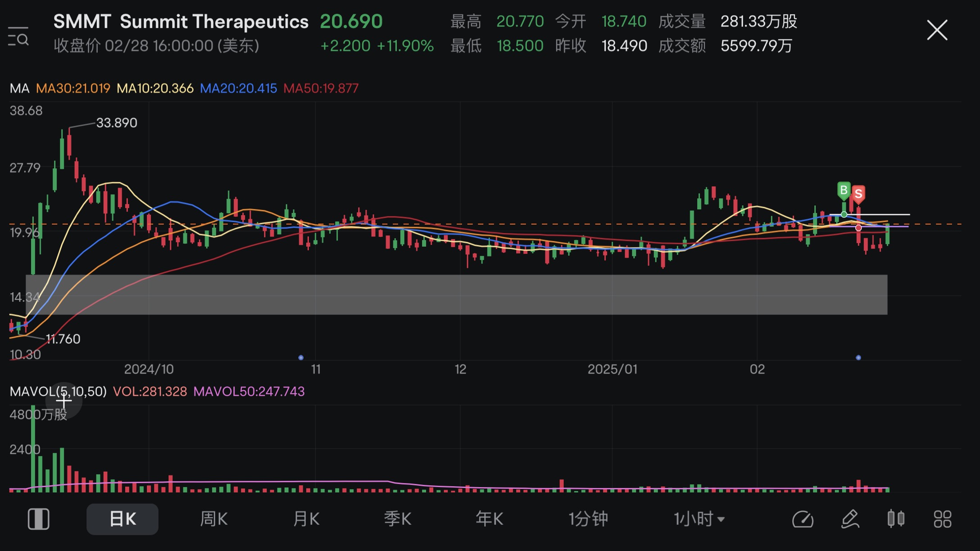Tap the plus crosshair button near MAVOL
980x551 pixels.
tap(64, 400)
